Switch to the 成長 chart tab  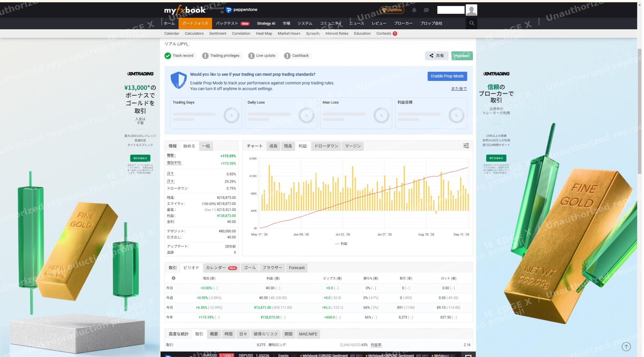273,146
